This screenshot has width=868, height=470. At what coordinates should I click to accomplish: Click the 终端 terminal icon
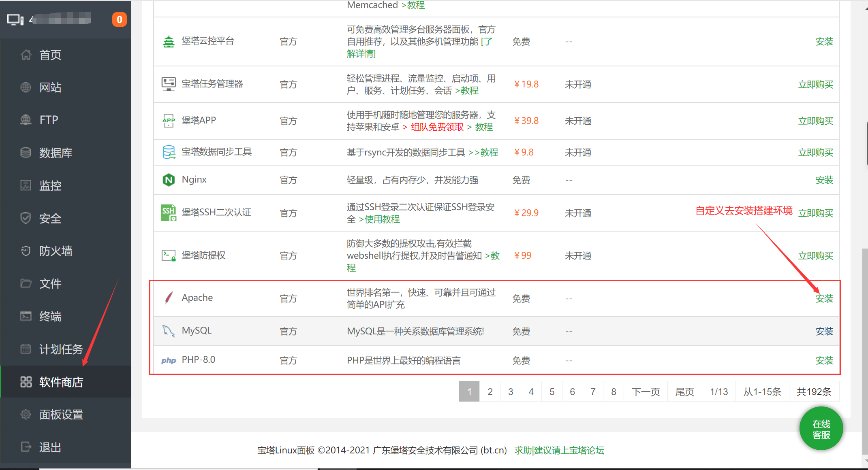tap(26, 316)
